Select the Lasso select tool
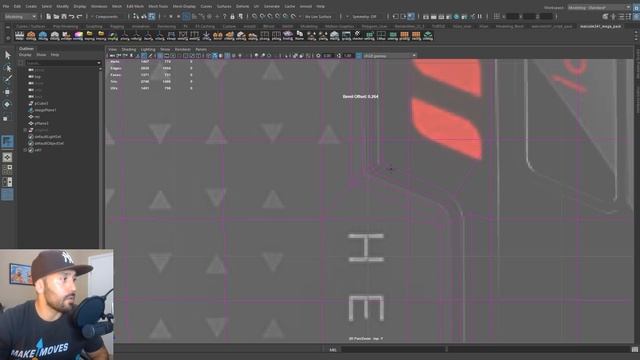The height and width of the screenshot is (360, 640). [8, 67]
